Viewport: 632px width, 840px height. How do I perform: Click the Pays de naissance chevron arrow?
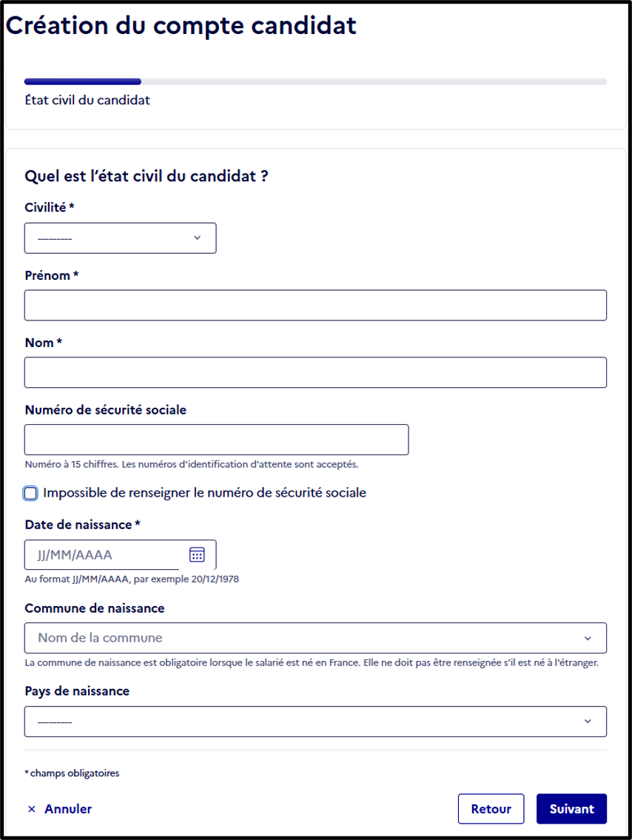pos(588,721)
